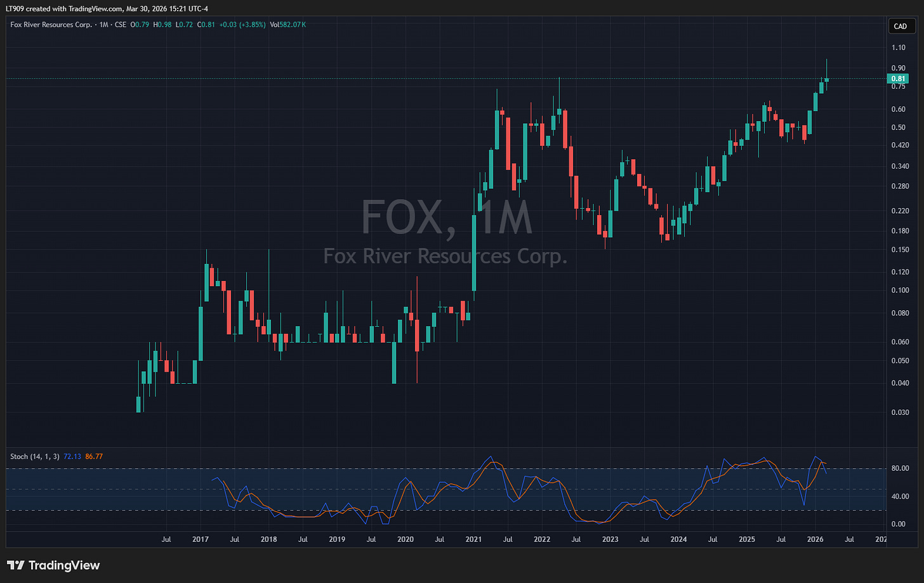Click the open value O0.79
The width and height of the screenshot is (924, 583).
140,25
